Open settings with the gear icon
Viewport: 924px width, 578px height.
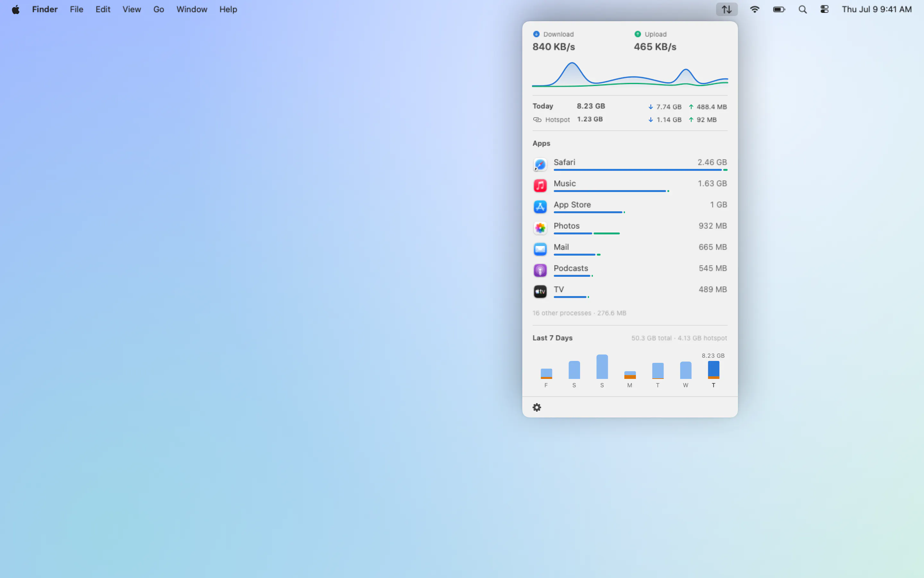coord(537,407)
